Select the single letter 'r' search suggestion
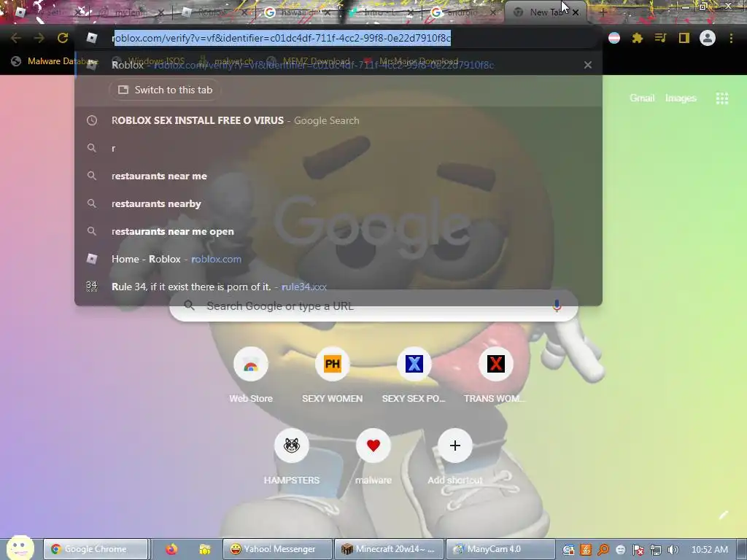The image size is (747, 560). [x=338, y=148]
